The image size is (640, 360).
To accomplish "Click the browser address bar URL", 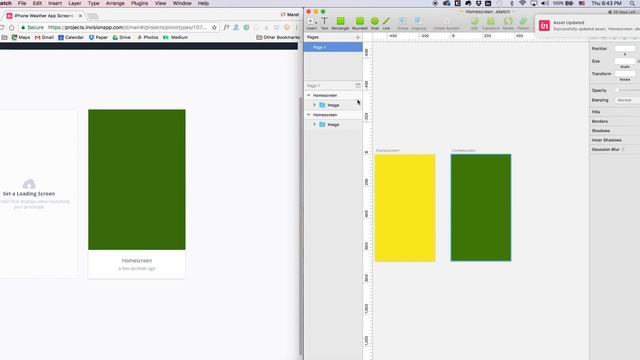I will (x=127, y=27).
